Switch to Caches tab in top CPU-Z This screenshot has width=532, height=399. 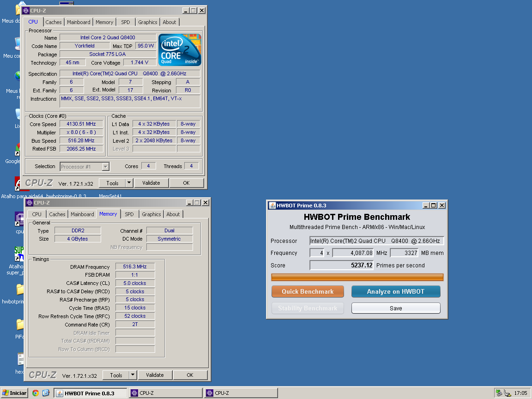54,22
